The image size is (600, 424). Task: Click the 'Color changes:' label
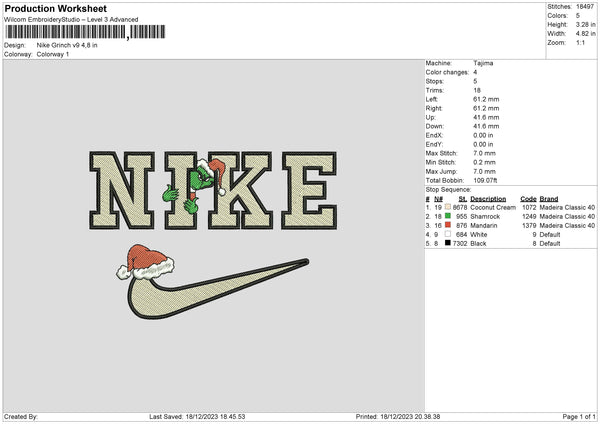click(447, 72)
